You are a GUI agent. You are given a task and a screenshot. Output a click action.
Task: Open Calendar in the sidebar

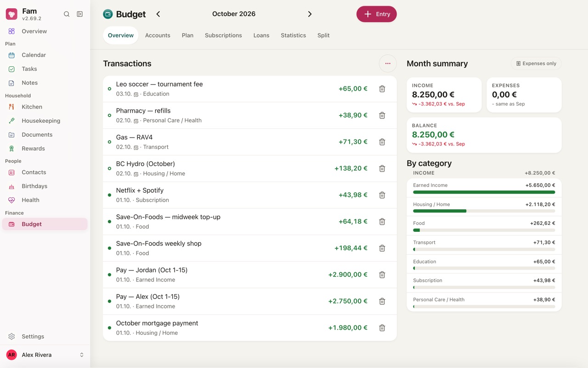45,55
